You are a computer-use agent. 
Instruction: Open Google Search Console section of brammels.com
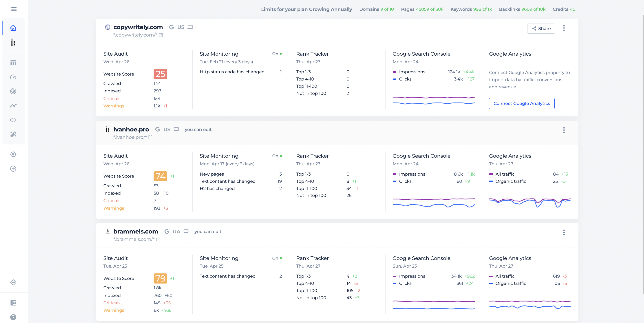[x=421, y=258]
